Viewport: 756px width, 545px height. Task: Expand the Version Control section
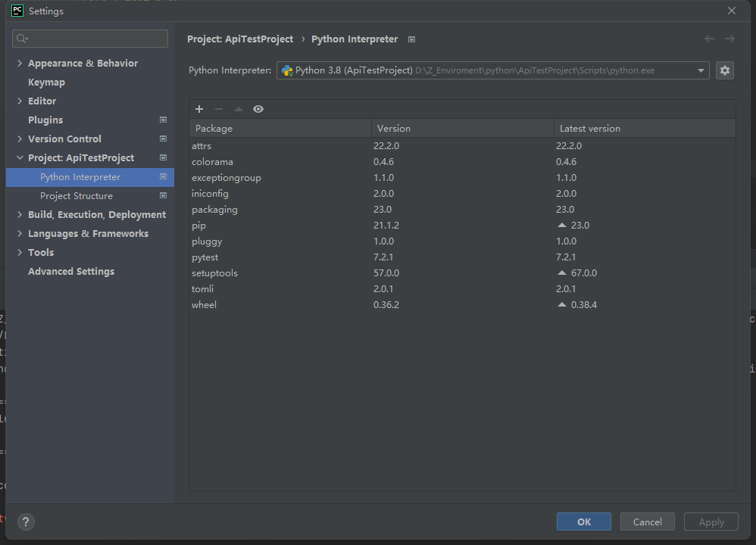tap(20, 139)
